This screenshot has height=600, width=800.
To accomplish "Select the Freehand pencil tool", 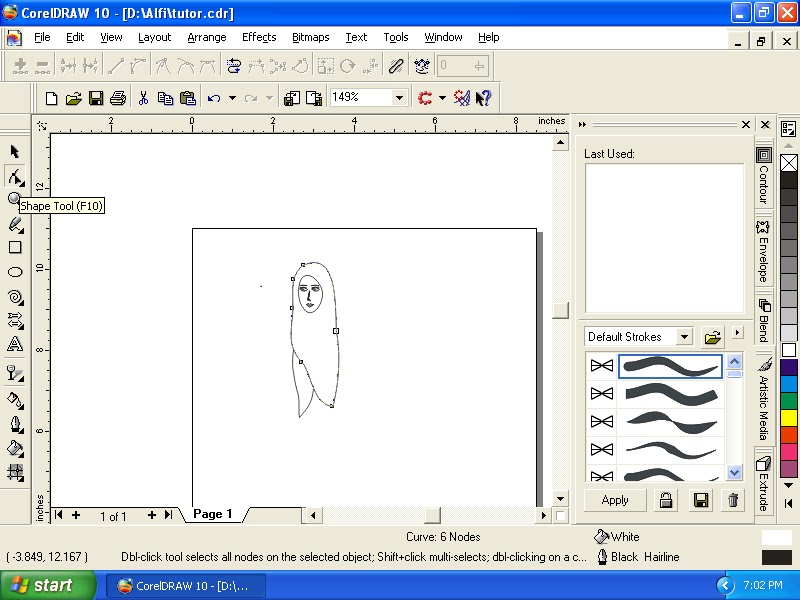I will (15, 224).
